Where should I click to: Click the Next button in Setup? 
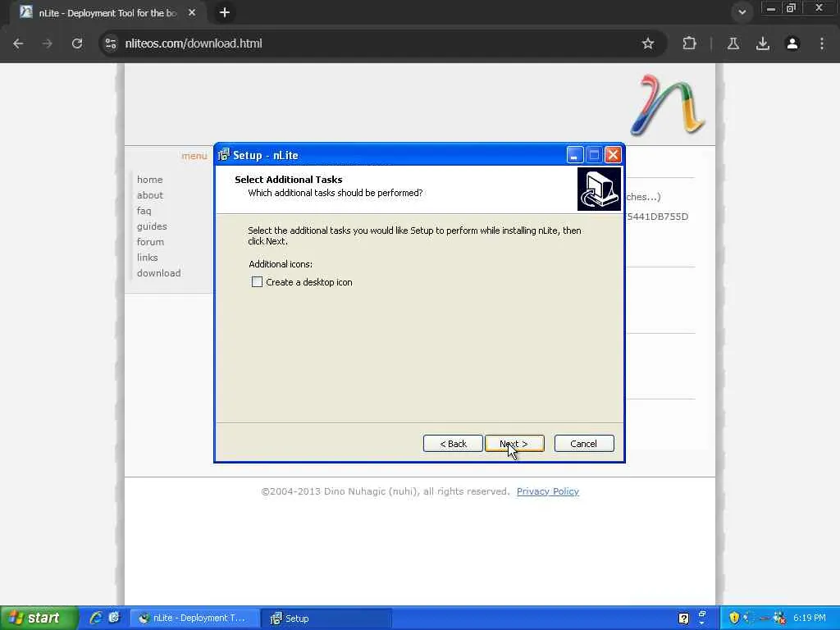pyautogui.click(x=514, y=444)
